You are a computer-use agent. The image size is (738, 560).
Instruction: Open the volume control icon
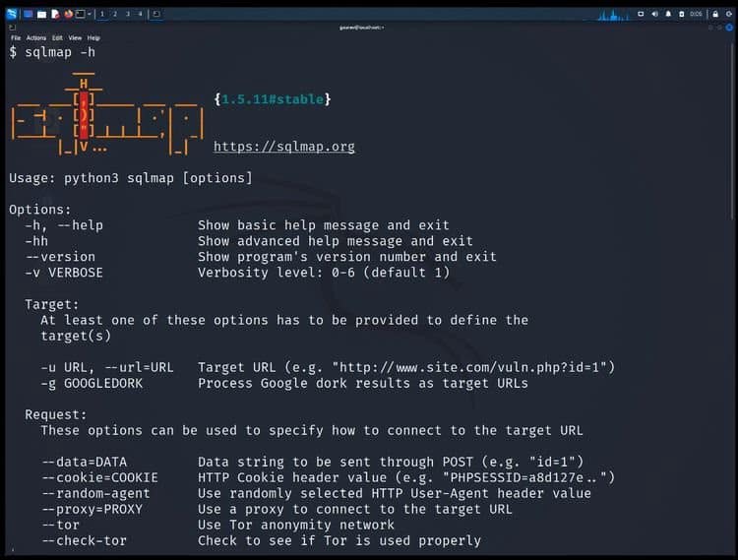[654, 14]
